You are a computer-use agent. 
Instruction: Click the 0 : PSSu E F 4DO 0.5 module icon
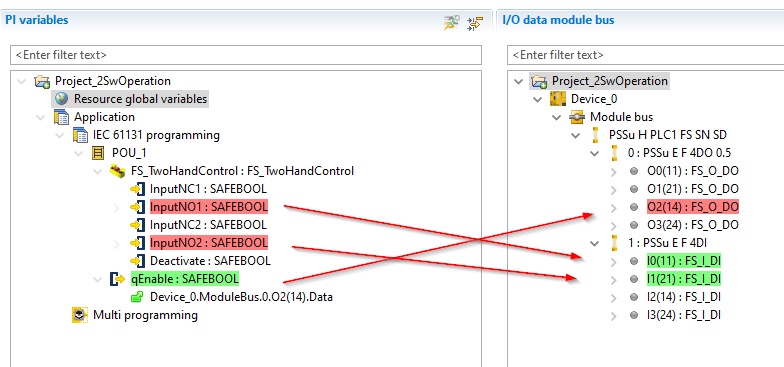coord(614,153)
